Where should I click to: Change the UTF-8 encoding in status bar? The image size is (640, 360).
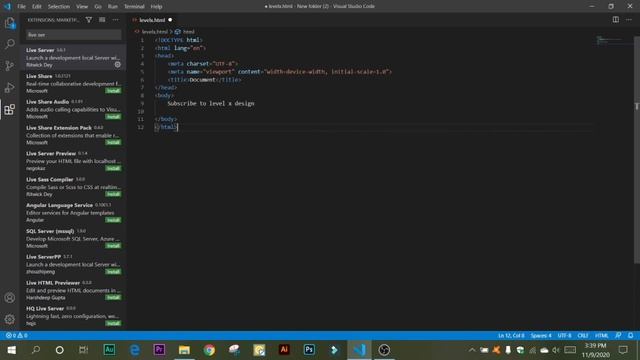564,336
